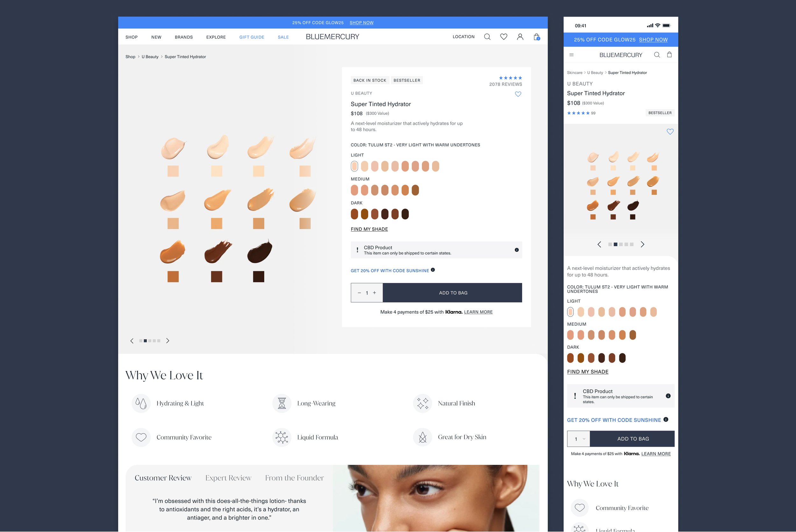Increase quantity with desktop plus button

click(374, 293)
